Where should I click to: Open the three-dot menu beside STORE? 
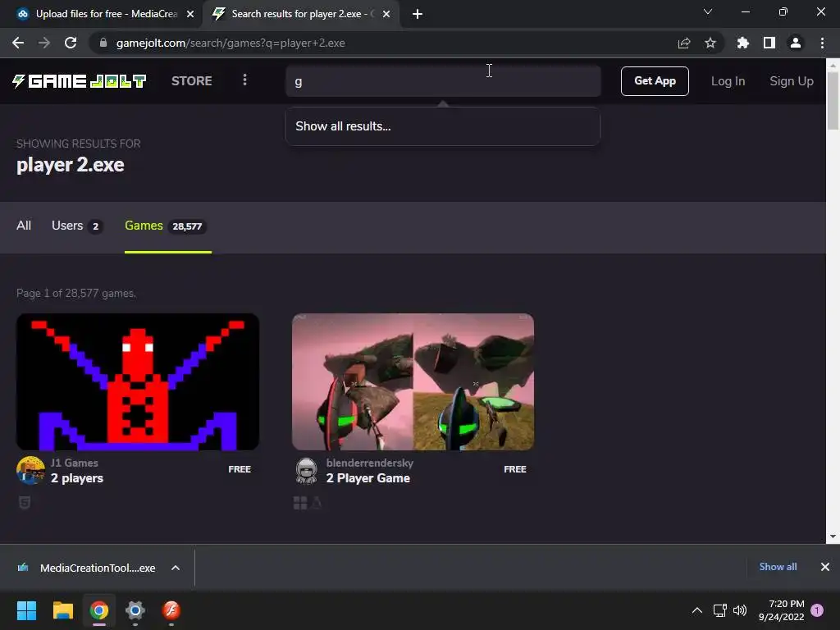click(244, 80)
